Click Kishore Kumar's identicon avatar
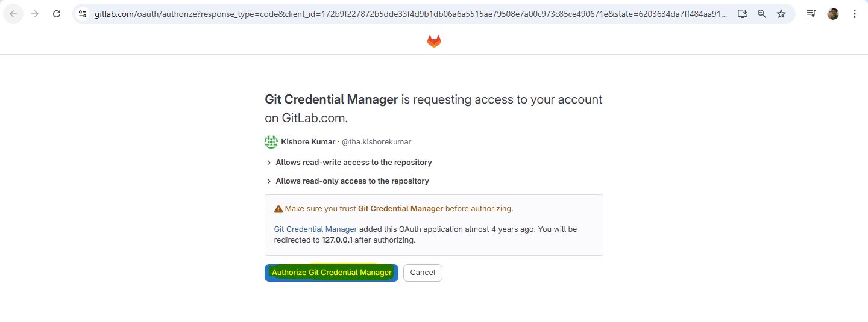This screenshot has height=322, width=868. (x=271, y=142)
